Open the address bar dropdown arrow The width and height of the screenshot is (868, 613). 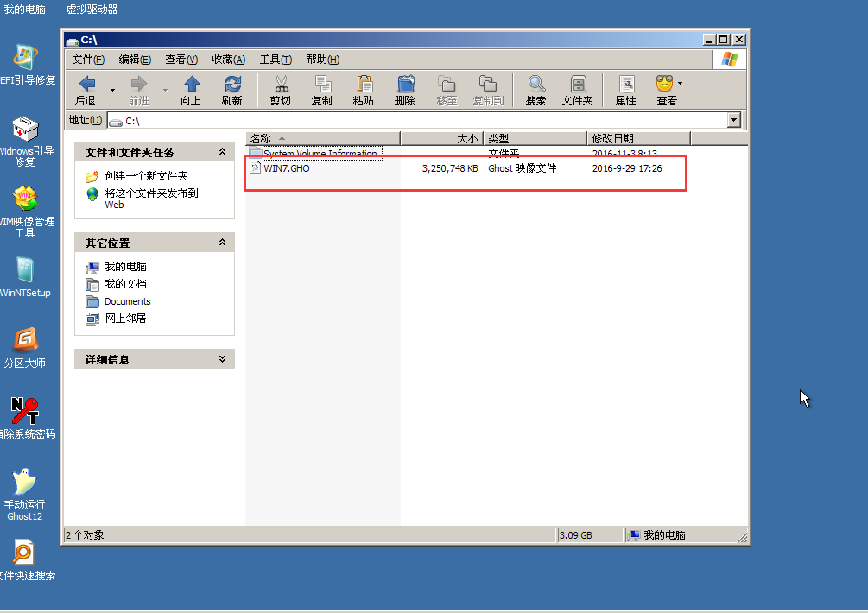734,120
